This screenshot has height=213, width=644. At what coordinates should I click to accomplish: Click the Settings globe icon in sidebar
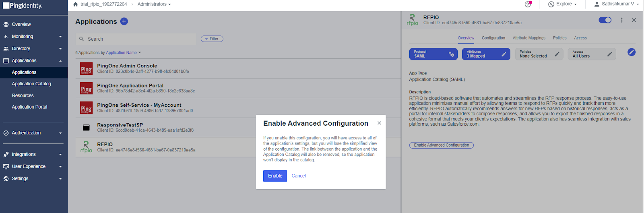pos(6,179)
